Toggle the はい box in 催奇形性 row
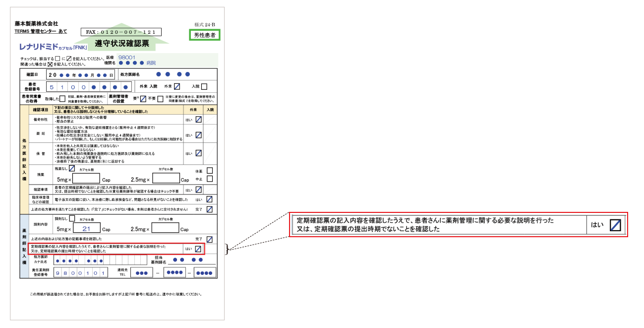Screen dimensions: 644x328 (198, 120)
